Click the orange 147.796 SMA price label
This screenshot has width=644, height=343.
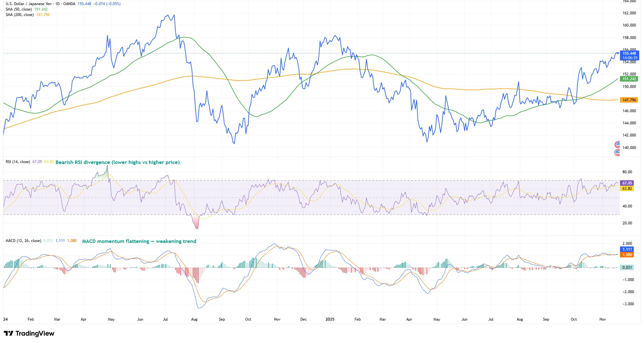point(629,100)
